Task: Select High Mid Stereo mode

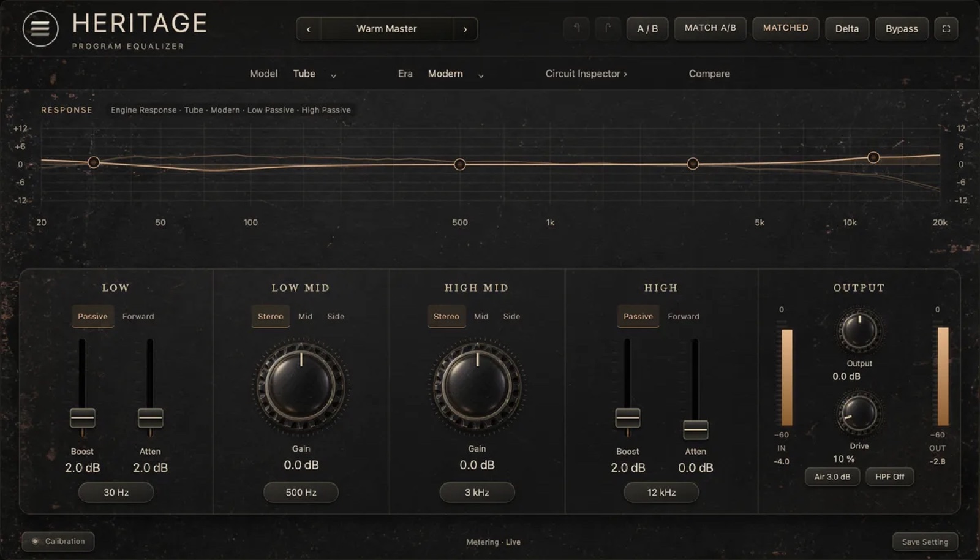Action: (x=447, y=316)
